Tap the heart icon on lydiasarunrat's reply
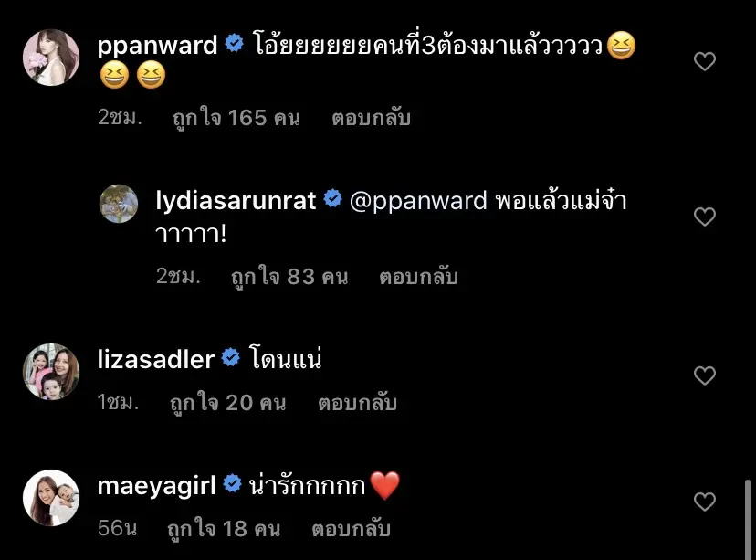Screen dimensions: 756x560 click(704, 217)
